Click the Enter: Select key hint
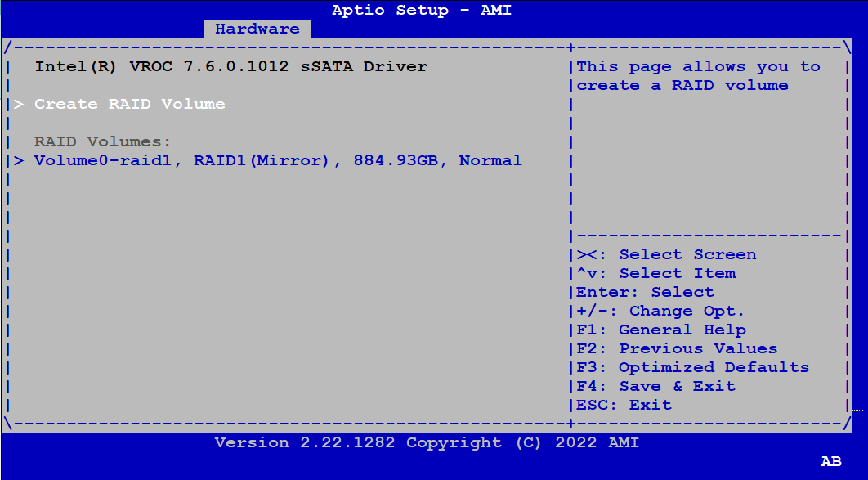This screenshot has width=868, height=480. click(x=645, y=292)
